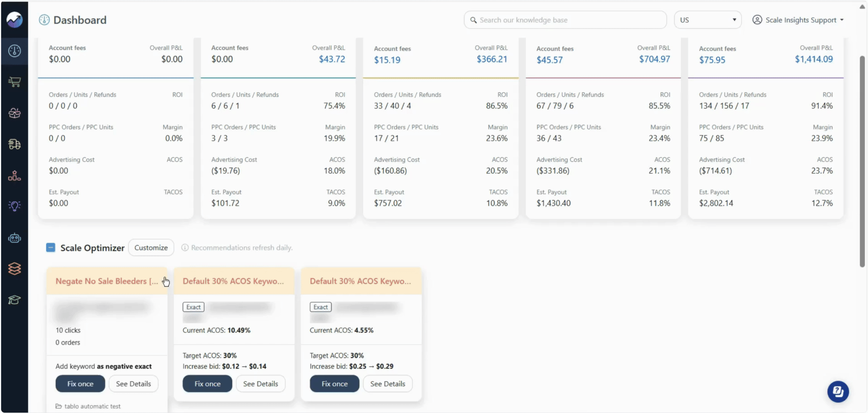Screen dimensions: 868x413
Task: Click the Customize button
Action: tap(151, 248)
